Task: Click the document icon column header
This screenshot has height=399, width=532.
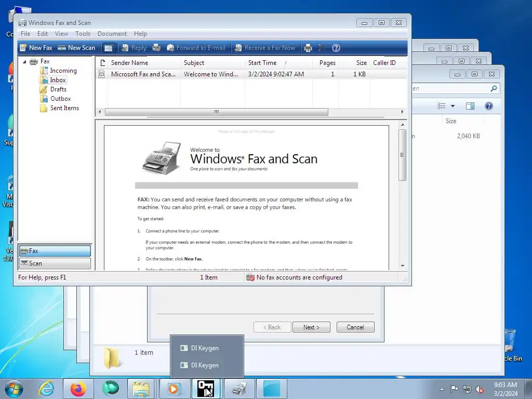Action: (102, 63)
